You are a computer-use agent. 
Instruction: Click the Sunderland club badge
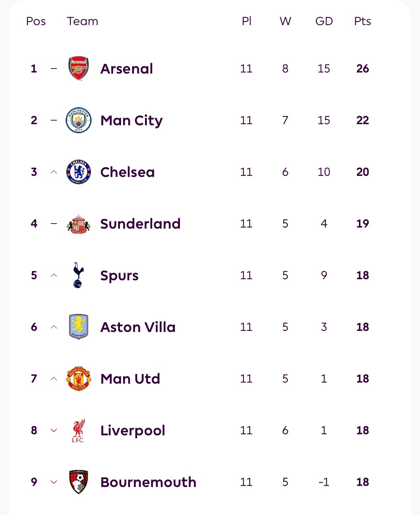79,224
